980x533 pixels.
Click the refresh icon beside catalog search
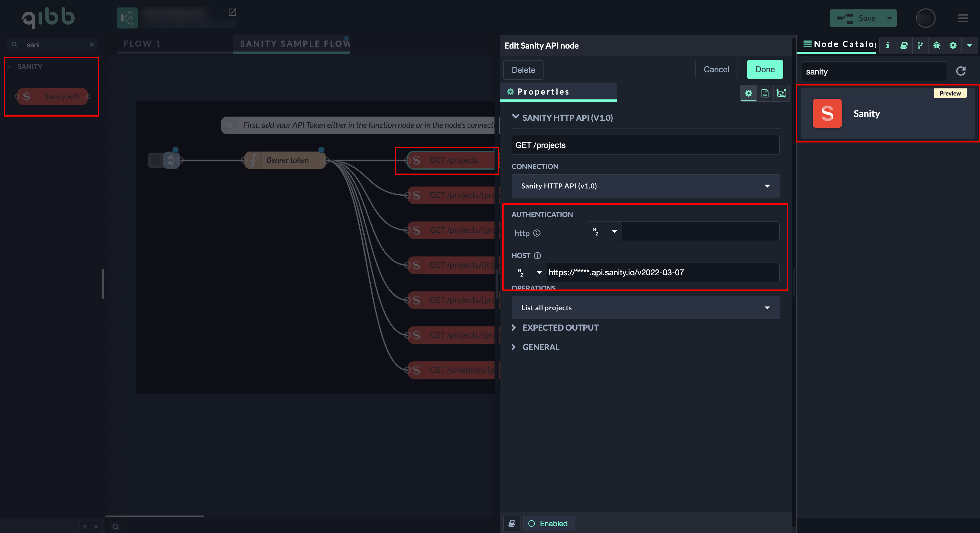click(x=961, y=71)
